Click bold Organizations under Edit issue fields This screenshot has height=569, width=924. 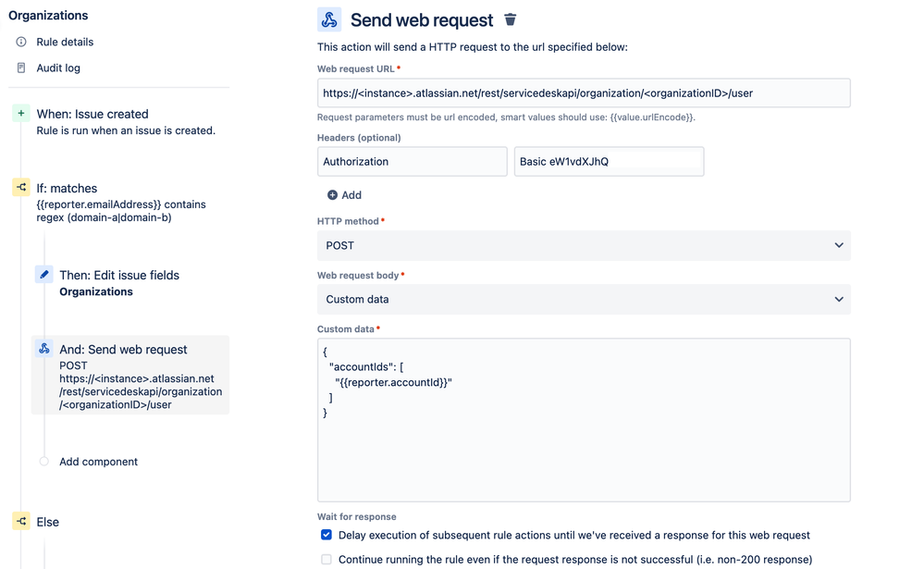(x=96, y=291)
